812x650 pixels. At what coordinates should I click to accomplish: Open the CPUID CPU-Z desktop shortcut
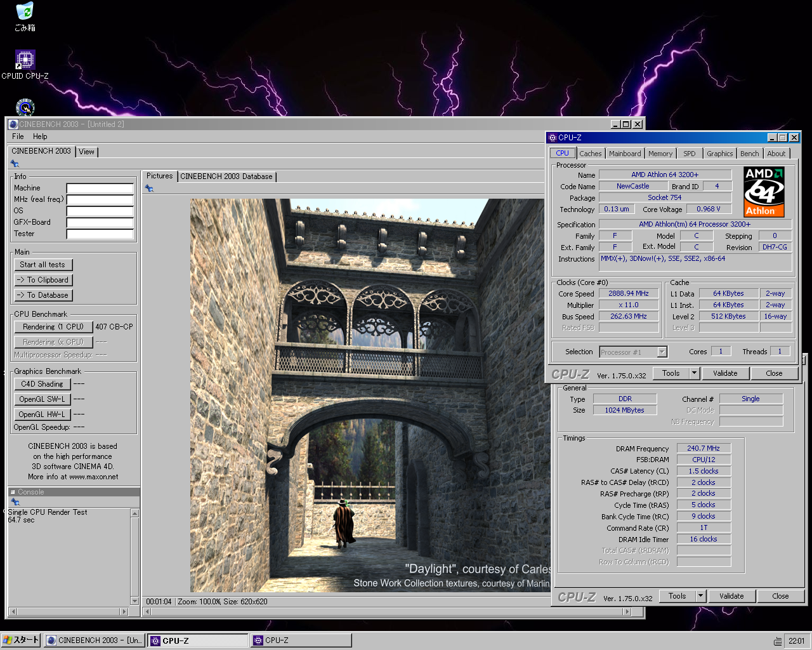25,65
